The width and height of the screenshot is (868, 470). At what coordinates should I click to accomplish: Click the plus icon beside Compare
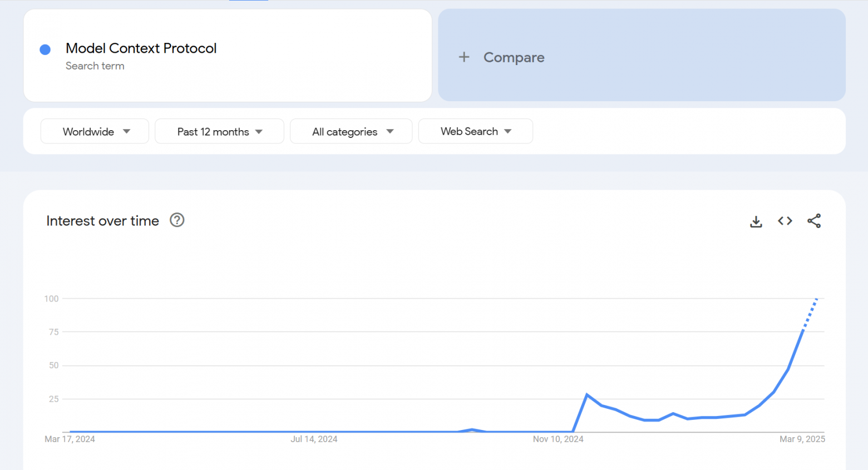(464, 57)
